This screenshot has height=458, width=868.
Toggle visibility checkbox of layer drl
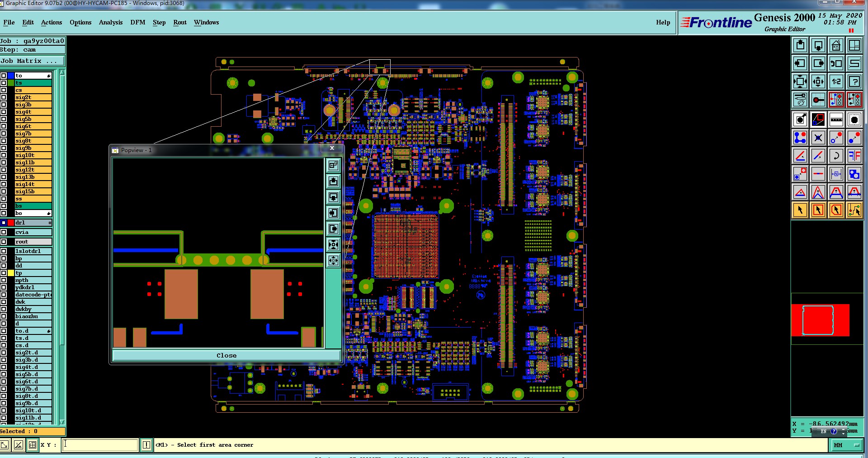pos(4,223)
